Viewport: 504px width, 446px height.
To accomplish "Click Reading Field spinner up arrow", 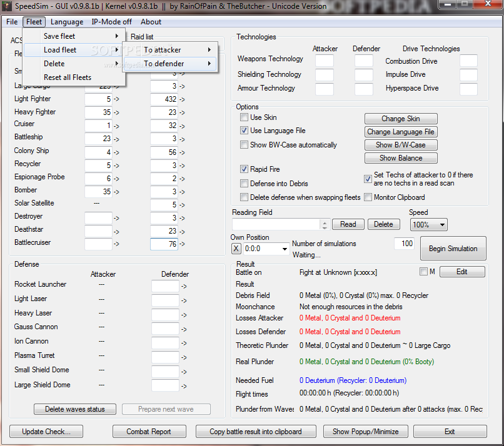I will (x=325, y=222).
